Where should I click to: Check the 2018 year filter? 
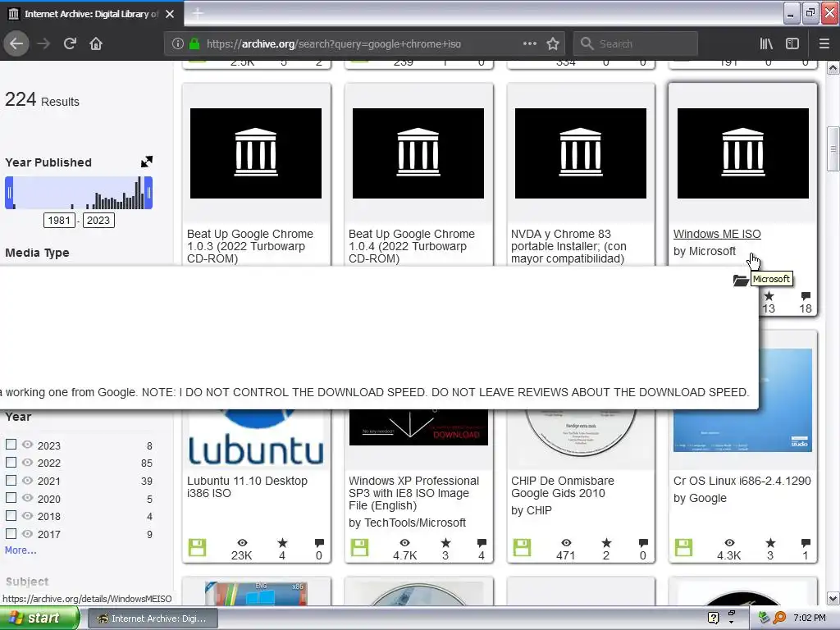pyautogui.click(x=11, y=515)
